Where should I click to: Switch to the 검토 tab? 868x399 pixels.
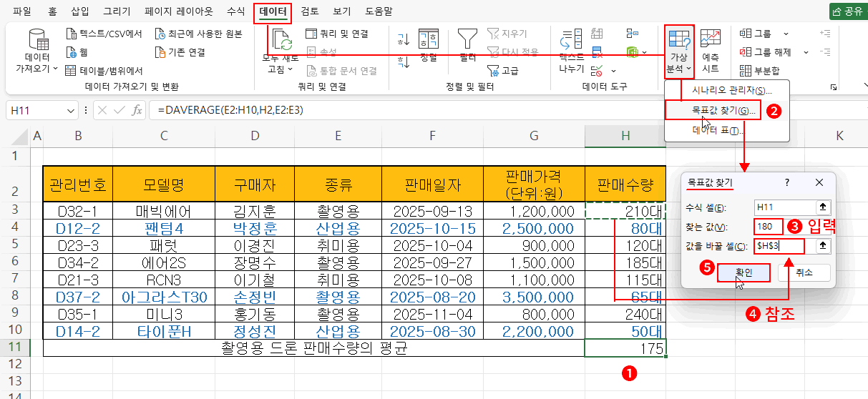(310, 11)
